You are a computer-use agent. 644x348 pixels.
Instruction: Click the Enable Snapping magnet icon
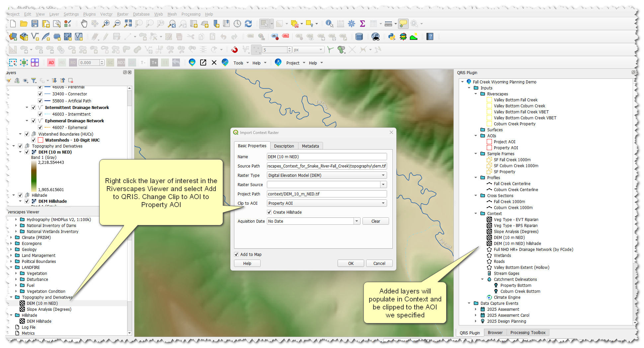coord(234,50)
